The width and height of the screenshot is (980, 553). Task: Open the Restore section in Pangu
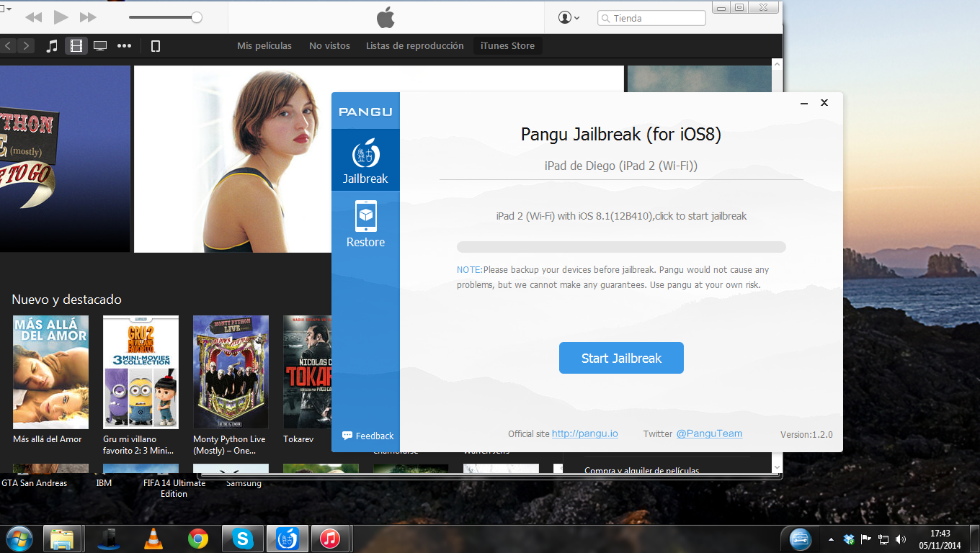click(365, 223)
